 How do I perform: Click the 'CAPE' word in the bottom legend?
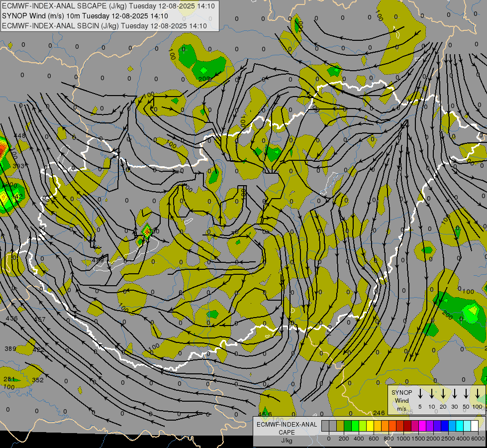click(x=287, y=433)
